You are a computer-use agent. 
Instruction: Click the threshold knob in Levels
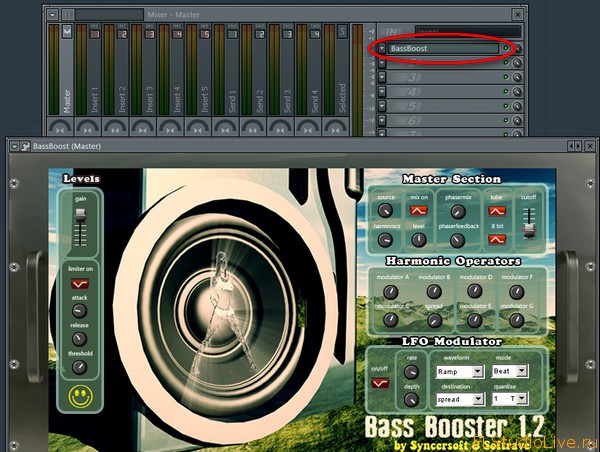(x=80, y=367)
